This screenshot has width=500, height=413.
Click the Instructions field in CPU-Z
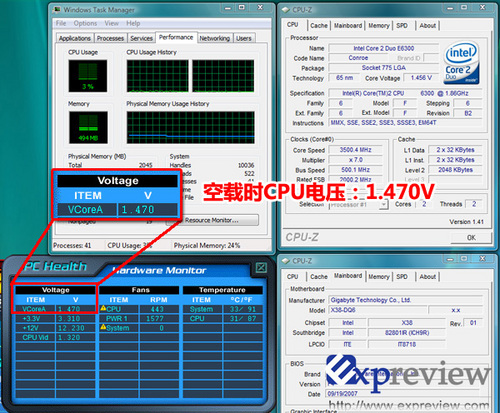pyautogui.click(x=405, y=123)
